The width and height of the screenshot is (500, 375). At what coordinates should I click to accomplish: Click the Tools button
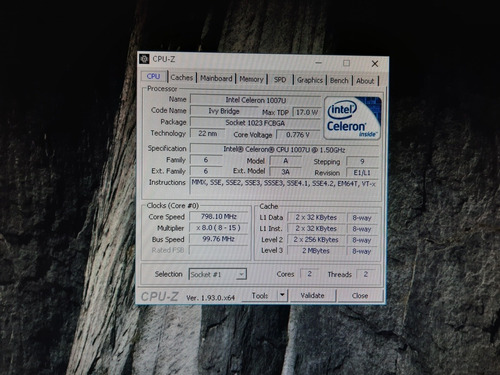point(260,295)
